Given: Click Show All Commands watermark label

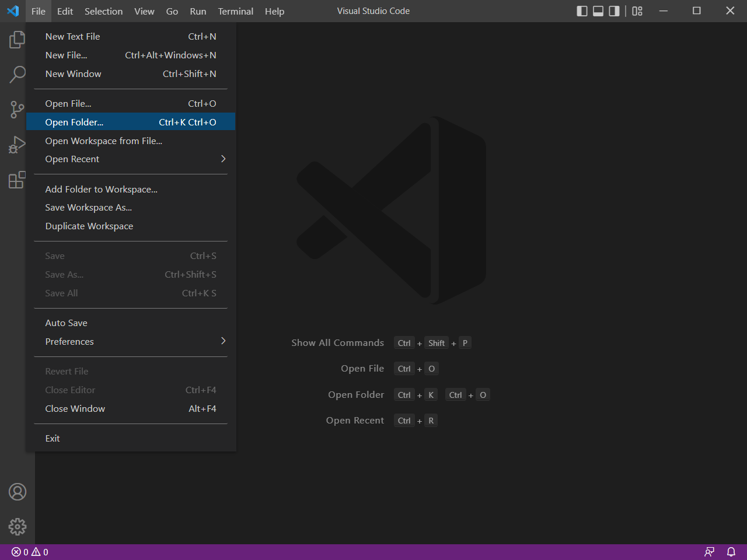Looking at the screenshot, I should (x=338, y=342).
